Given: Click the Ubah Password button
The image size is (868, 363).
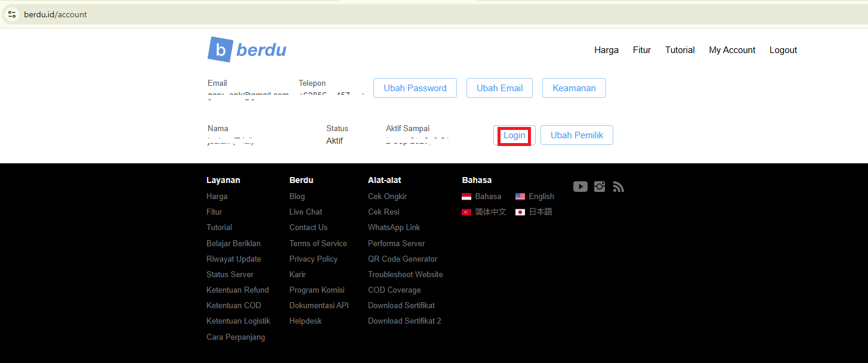Looking at the screenshot, I should pyautogui.click(x=415, y=88).
